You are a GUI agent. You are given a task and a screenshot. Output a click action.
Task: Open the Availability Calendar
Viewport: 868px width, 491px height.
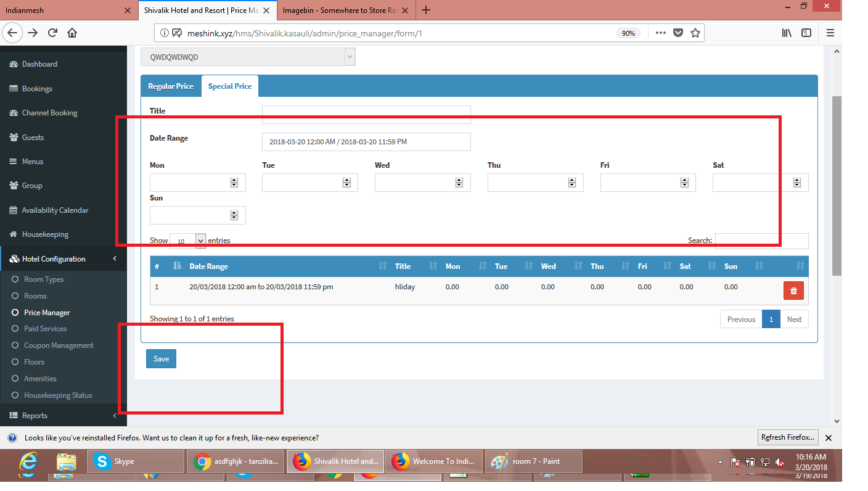[55, 210]
